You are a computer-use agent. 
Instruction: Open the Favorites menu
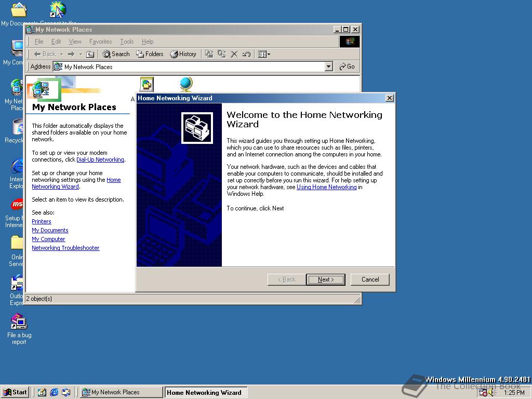click(100, 42)
